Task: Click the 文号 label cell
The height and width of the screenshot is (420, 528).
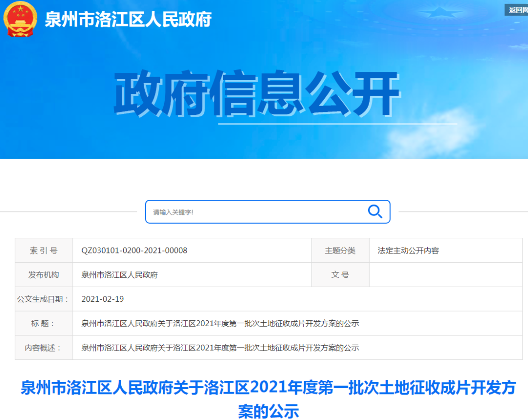Action: pyautogui.click(x=340, y=275)
